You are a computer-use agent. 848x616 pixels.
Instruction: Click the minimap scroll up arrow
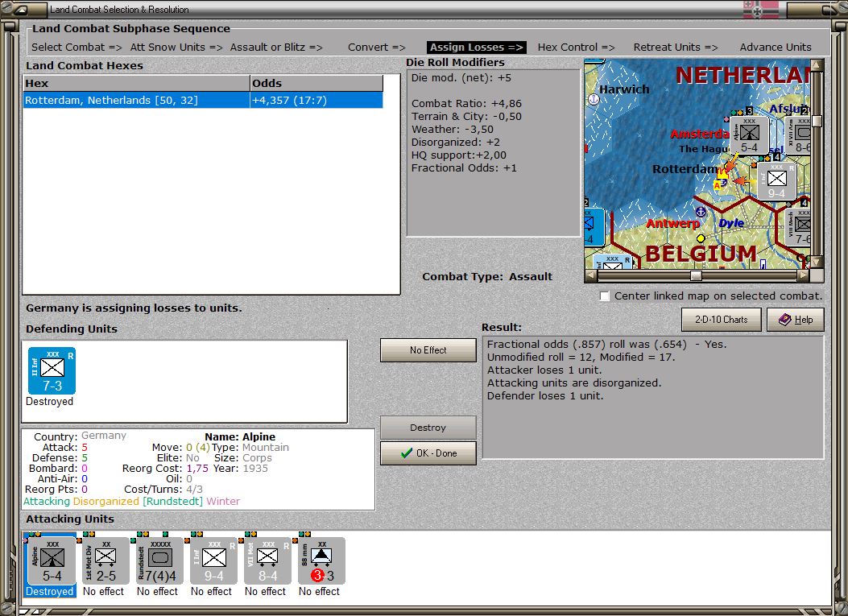tap(817, 65)
